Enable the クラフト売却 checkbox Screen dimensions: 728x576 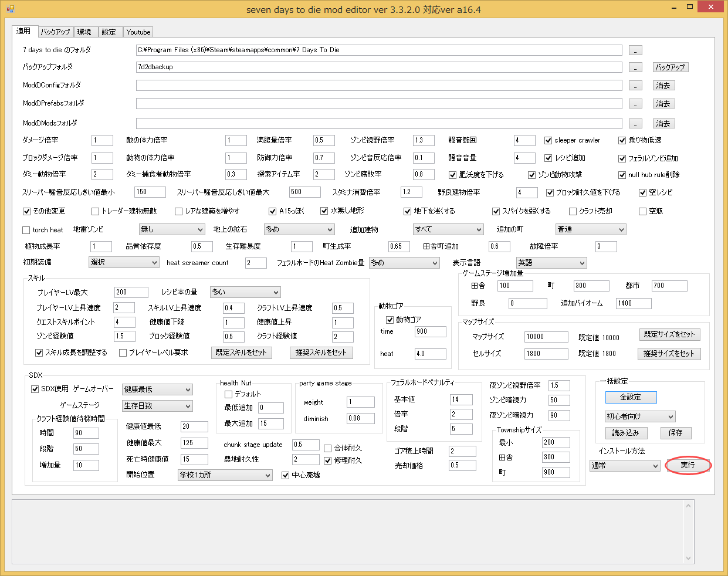tap(573, 211)
